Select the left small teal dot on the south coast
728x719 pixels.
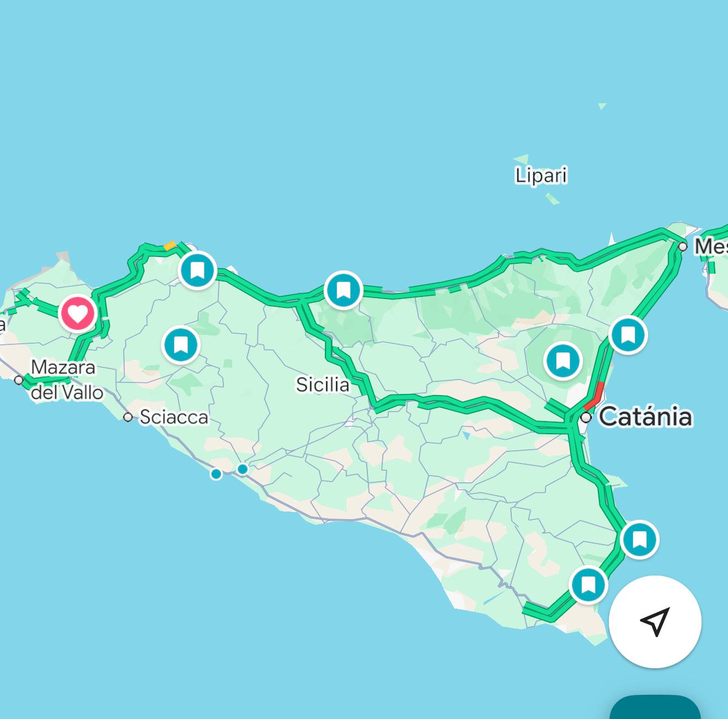(x=216, y=473)
